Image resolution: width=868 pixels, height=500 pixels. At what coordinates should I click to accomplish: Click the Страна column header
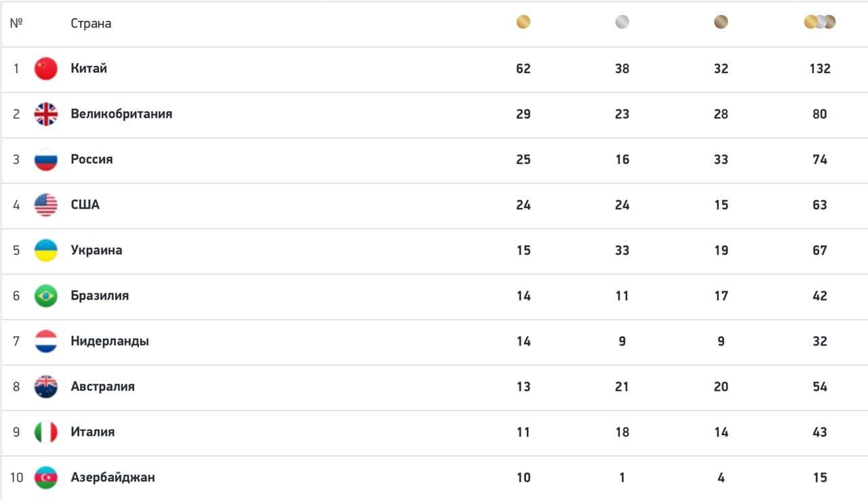coord(91,23)
